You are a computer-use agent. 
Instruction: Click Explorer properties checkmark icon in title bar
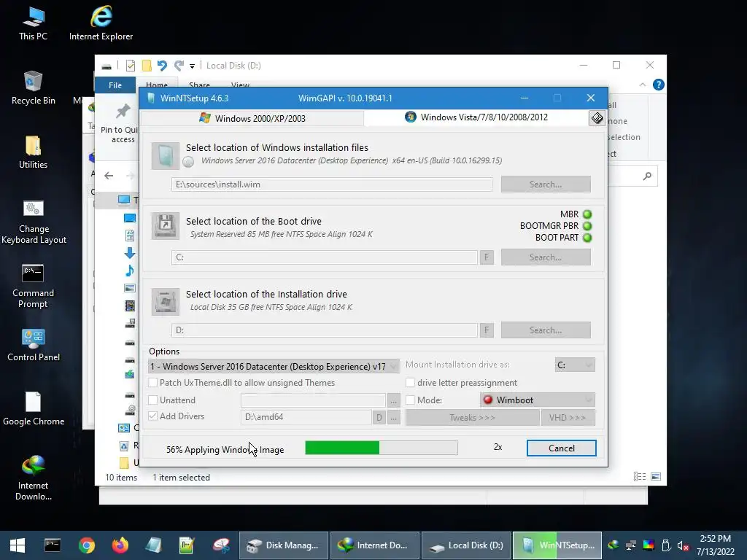(x=130, y=65)
